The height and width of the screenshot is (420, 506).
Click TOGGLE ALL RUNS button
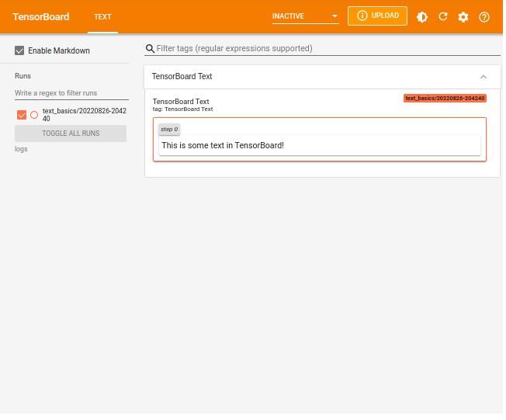pyautogui.click(x=71, y=134)
